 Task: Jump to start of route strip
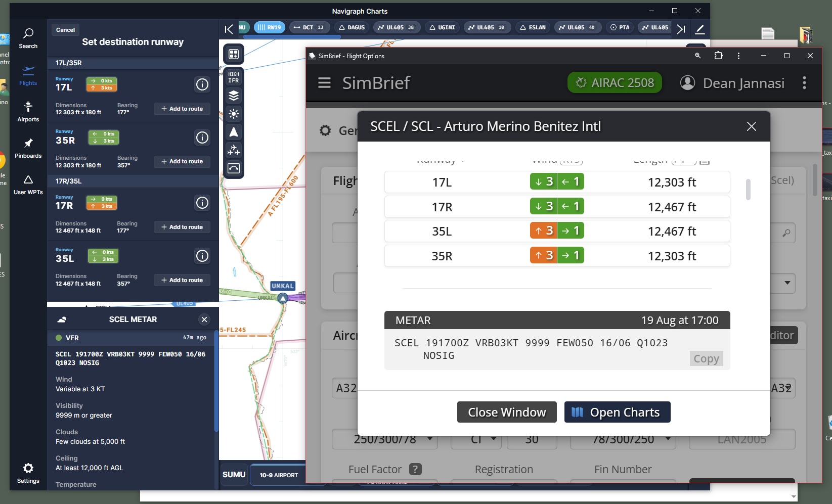[x=229, y=29]
